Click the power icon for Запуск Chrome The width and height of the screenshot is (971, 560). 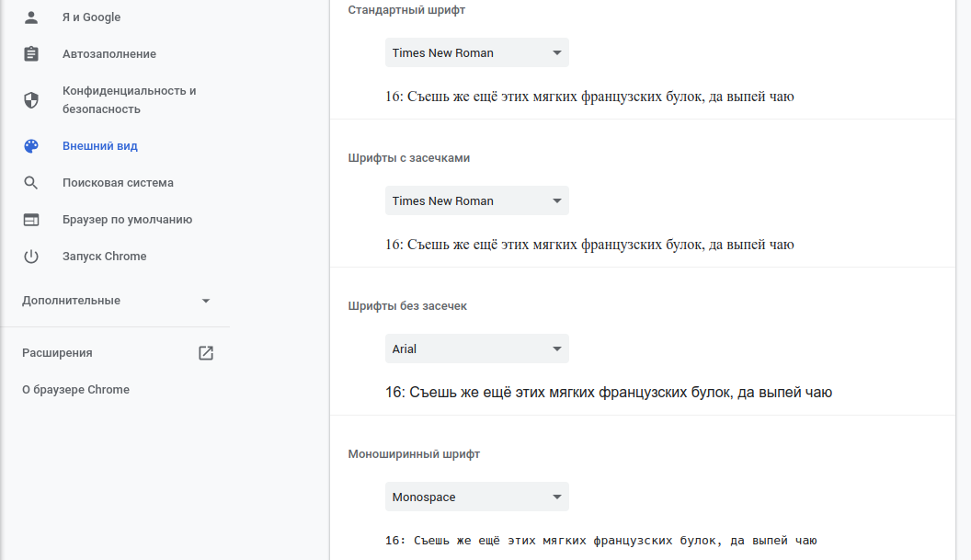pyautogui.click(x=31, y=257)
